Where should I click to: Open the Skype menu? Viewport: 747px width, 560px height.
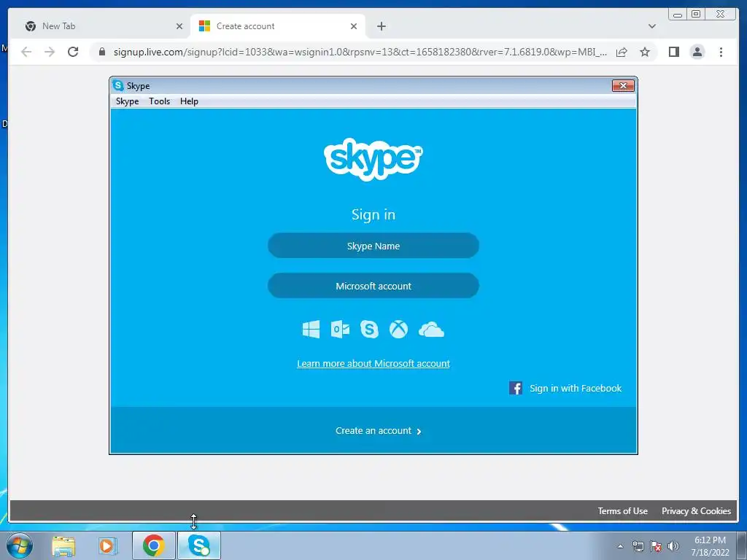coord(127,101)
